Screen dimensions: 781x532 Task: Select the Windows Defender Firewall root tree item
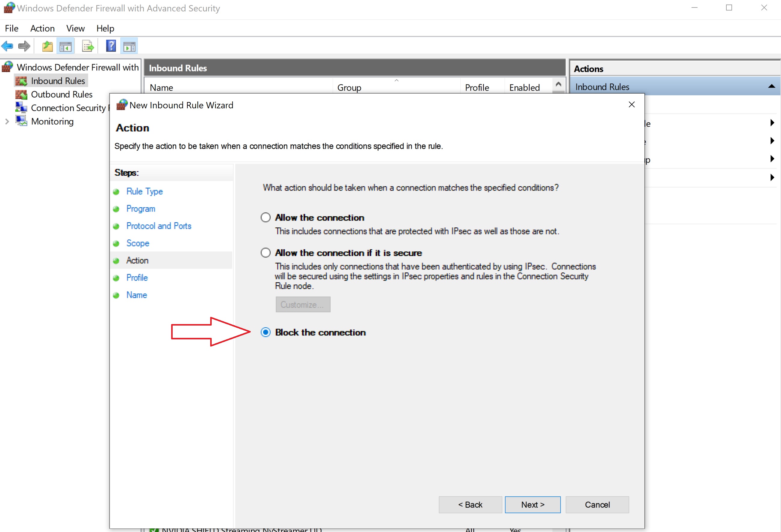78,67
